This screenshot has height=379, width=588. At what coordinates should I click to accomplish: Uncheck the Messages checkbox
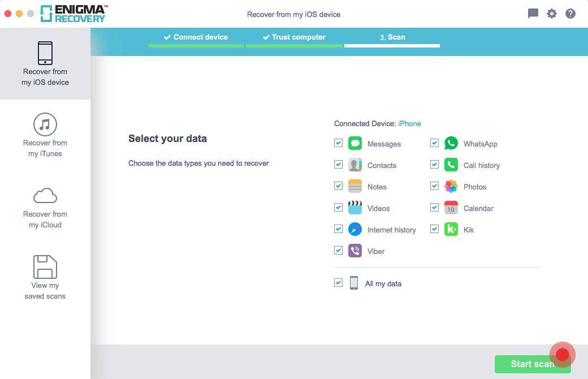coord(338,143)
